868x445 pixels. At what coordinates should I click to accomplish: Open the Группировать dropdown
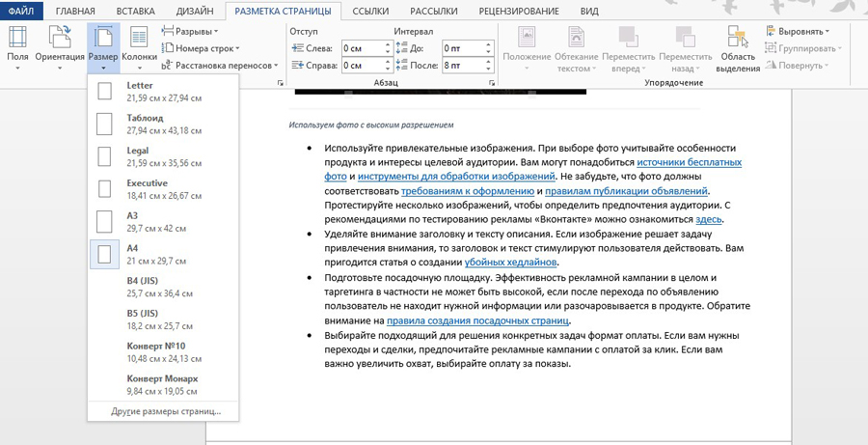tap(803, 48)
